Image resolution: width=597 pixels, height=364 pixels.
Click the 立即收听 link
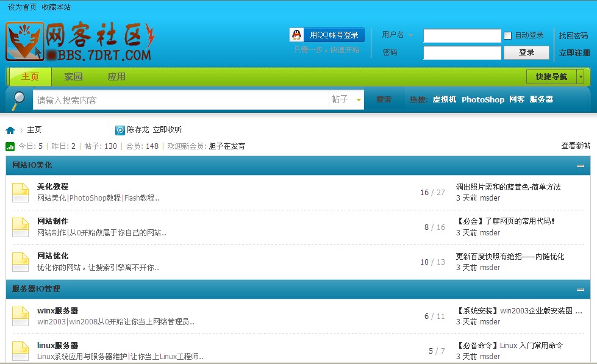[167, 130]
